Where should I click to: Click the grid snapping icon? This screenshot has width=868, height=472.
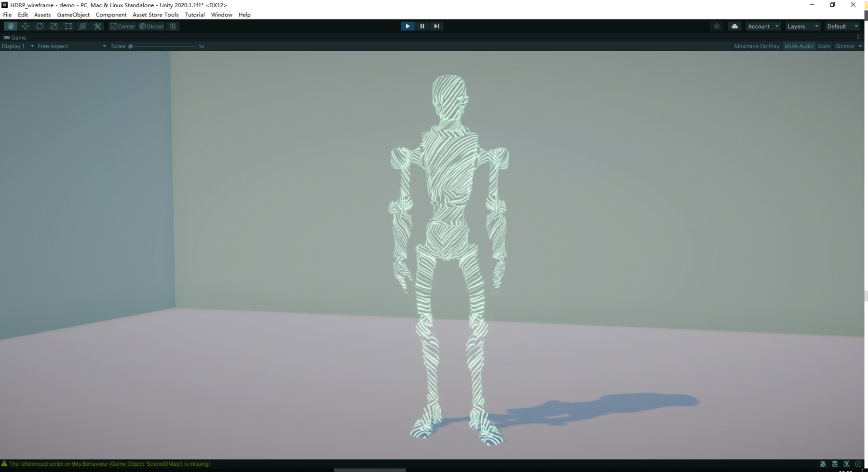coord(173,26)
